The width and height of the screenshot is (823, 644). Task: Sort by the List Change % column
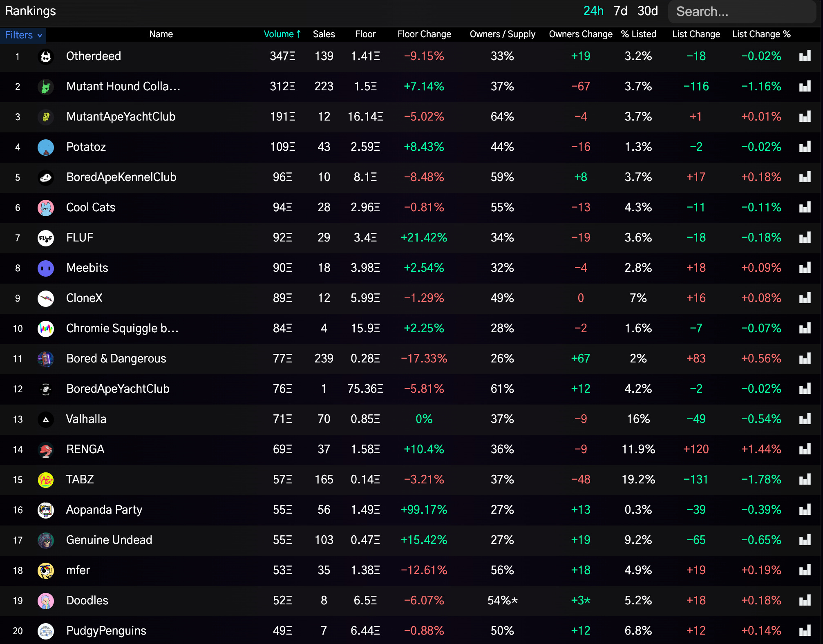pyautogui.click(x=761, y=34)
